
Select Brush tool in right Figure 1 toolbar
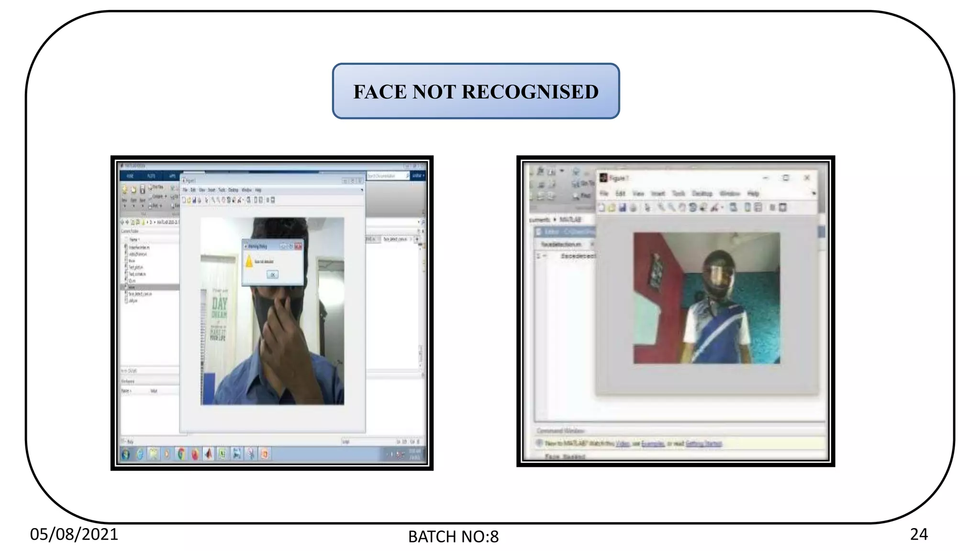(714, 208)
